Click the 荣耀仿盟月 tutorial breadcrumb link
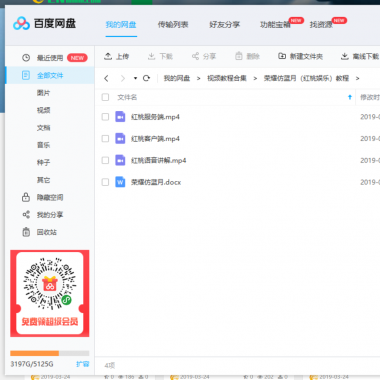 point(306,78)
